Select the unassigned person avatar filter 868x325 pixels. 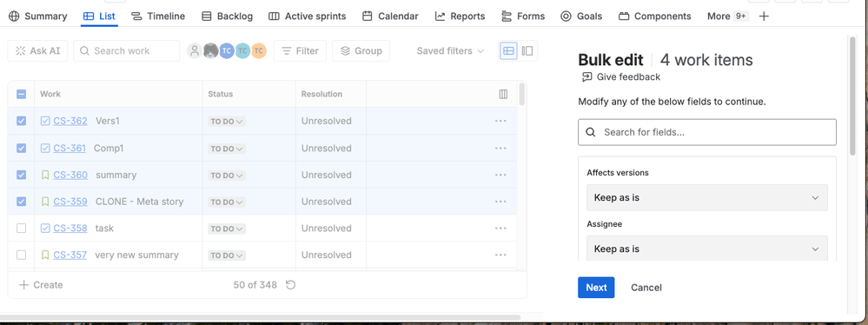[x=195, y=51]
